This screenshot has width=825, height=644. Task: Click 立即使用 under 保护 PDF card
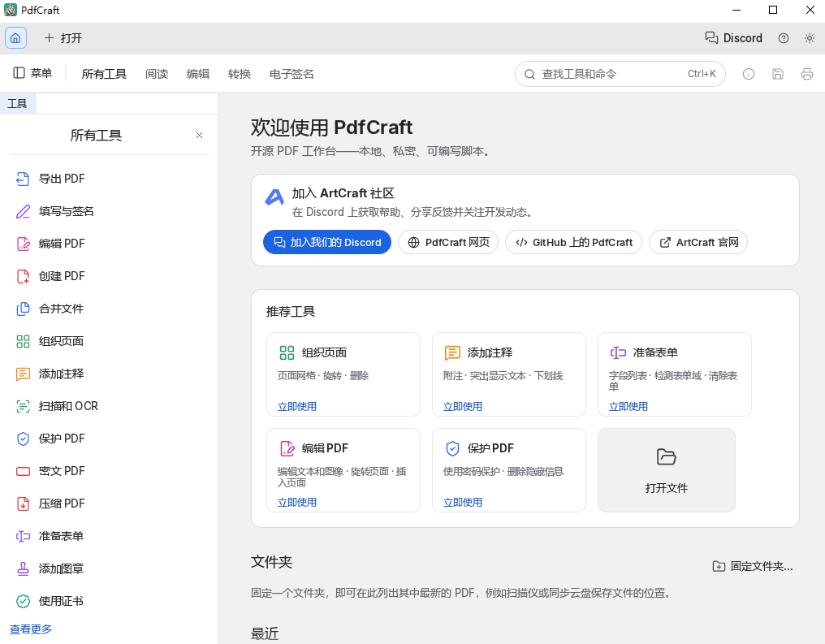coord(463,502)
